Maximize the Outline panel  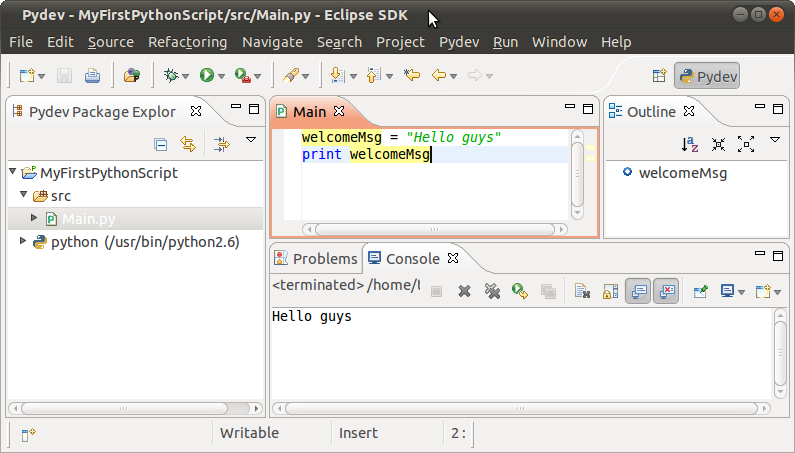click(x=778, y=109)
